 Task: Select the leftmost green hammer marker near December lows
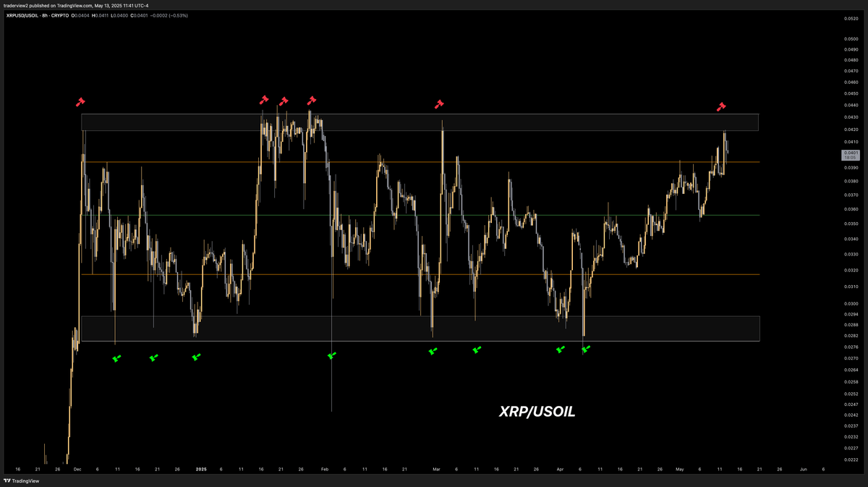click(116, 358)
